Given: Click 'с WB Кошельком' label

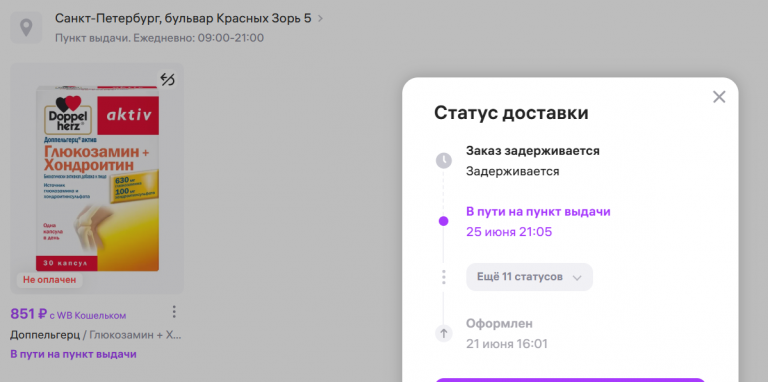Looking at the screenshot, I should (88, 315).
